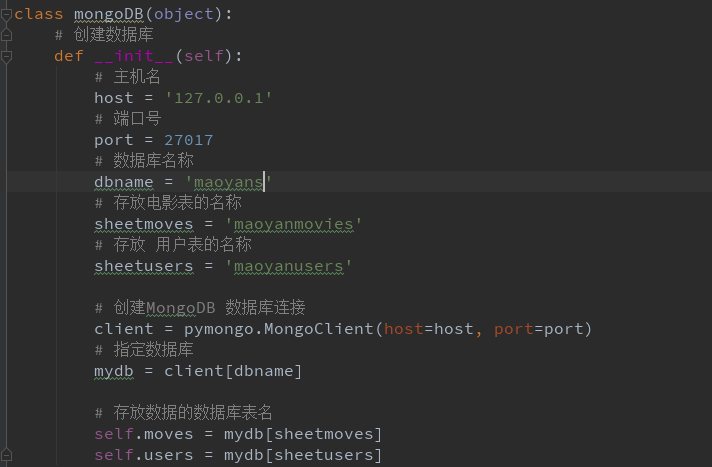Place cursor on __init__ method name

pyautogui.click(x=134, y=56)
